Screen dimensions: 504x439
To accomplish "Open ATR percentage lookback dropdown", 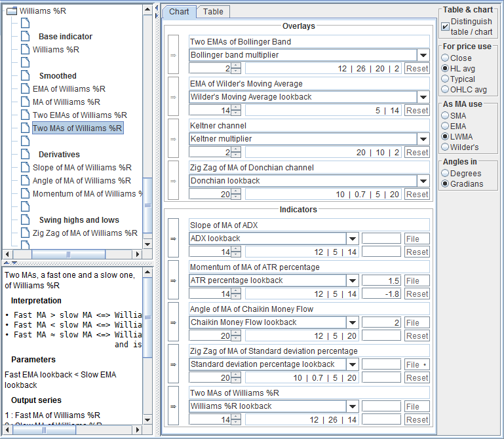I will 353,280.
